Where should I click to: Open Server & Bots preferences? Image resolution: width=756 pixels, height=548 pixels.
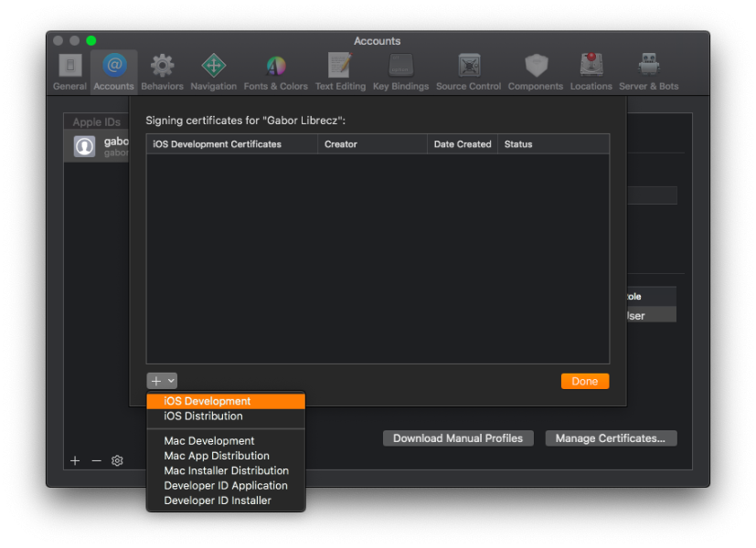tap(649, 71)
